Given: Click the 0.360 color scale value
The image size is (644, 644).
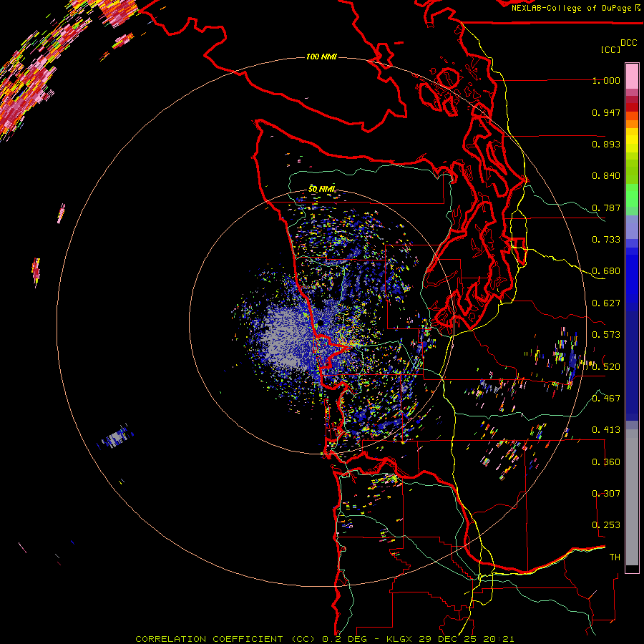Looking at the screenshot, I should coord(606,462).
